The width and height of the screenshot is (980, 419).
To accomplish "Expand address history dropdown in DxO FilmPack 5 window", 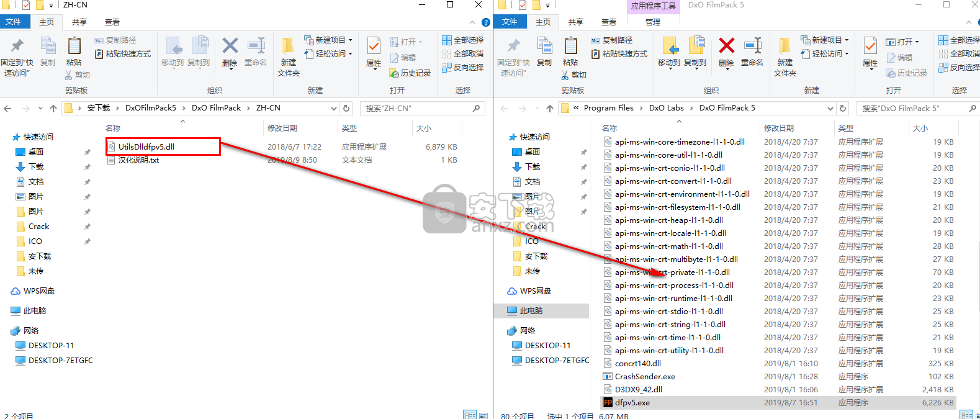I will coord(830,108).
